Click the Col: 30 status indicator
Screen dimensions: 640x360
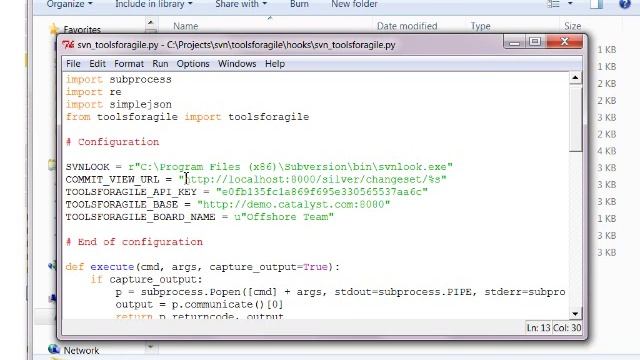pos(567,328)
